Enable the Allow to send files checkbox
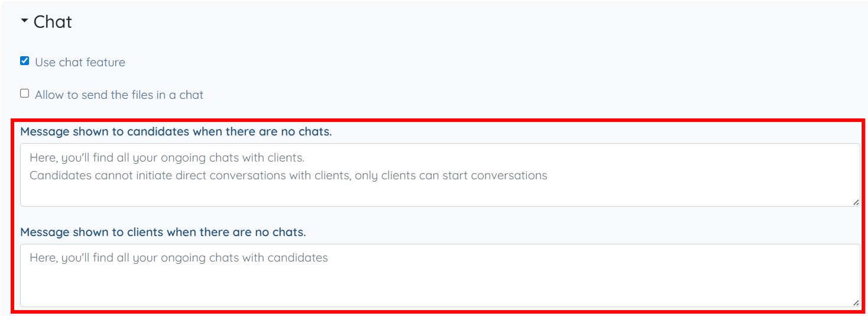 click(25, 93)
